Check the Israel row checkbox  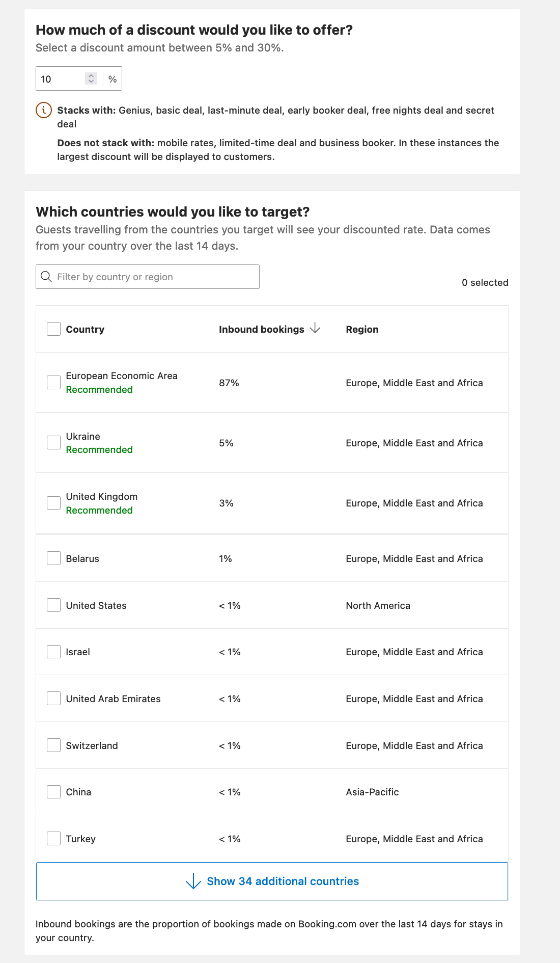(53, 651)
